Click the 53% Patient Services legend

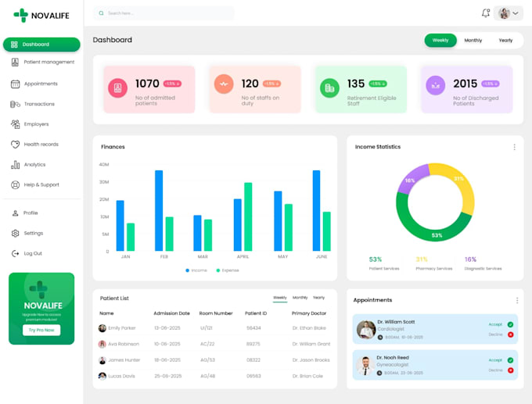pyautogui.click(x=383, y=263)
